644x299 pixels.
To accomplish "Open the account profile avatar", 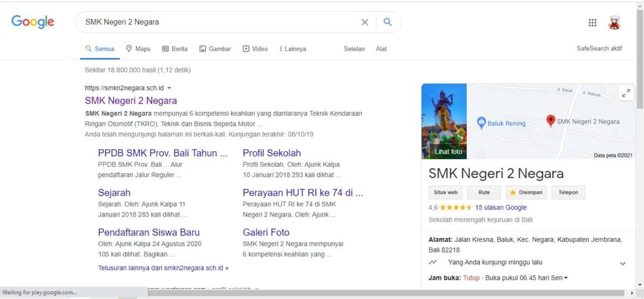I will [614, 23].
